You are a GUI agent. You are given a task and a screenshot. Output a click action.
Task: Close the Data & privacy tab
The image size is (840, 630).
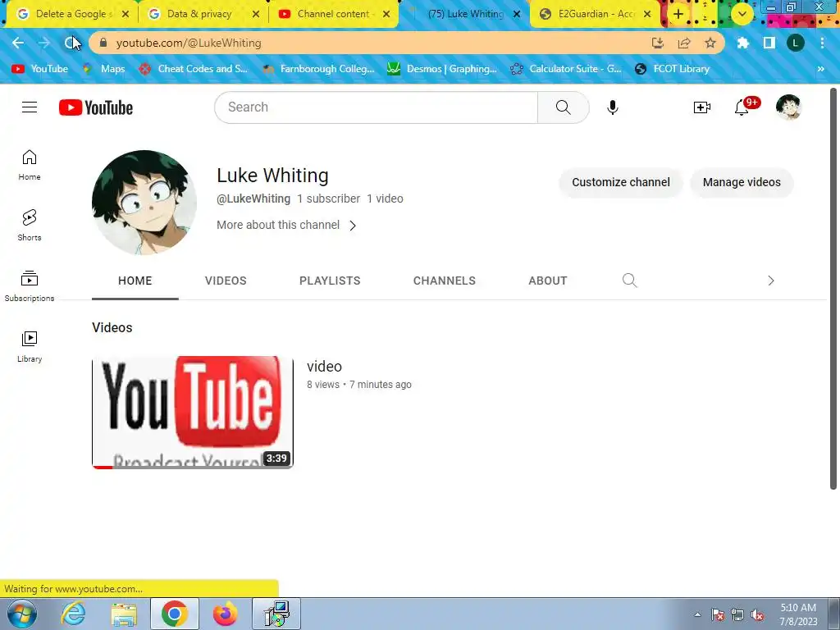(x=256, y=14)
